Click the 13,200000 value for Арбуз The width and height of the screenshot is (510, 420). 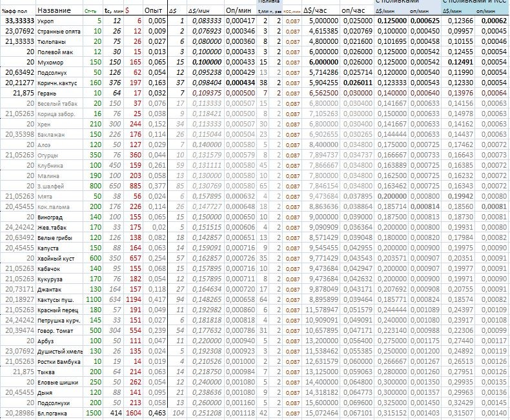tap(321, 341)
